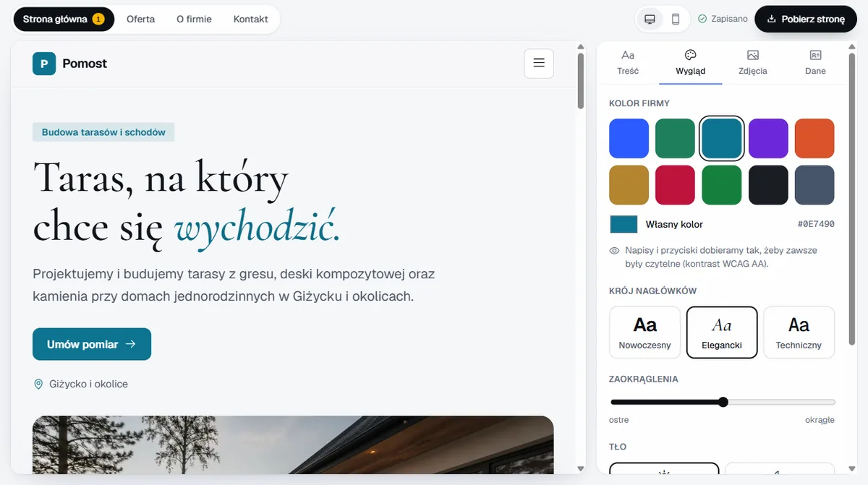The height and width of the screenshot is (485, 868).
Task: Click the KRÓJ NAGŁÓWKÓW section heading
Action: (x=652, y=291)
